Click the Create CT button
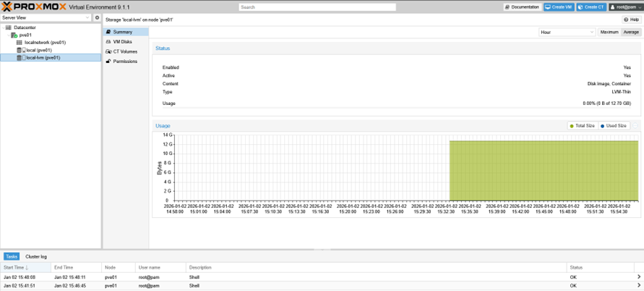644x291 pixels. pyautogui.click(x=591, y=7)
